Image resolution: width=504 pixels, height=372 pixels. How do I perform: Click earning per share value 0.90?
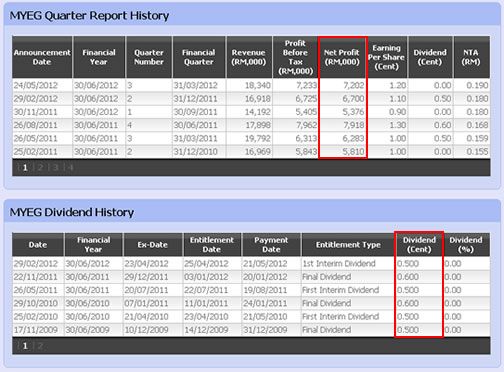coord(398,112)
